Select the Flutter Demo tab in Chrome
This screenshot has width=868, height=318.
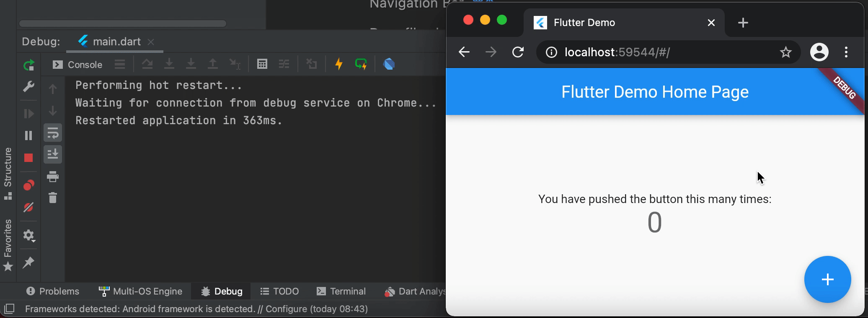coord(624,23)
